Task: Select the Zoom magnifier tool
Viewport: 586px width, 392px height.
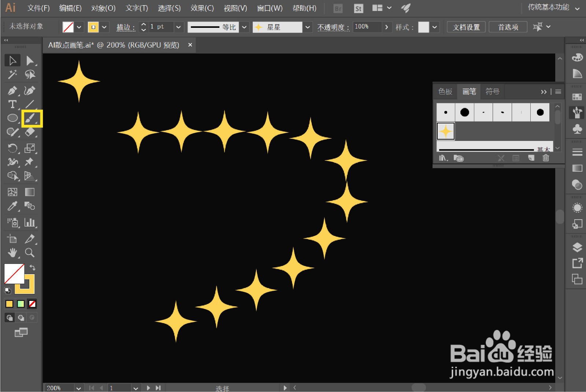Action: click(30, 253)
